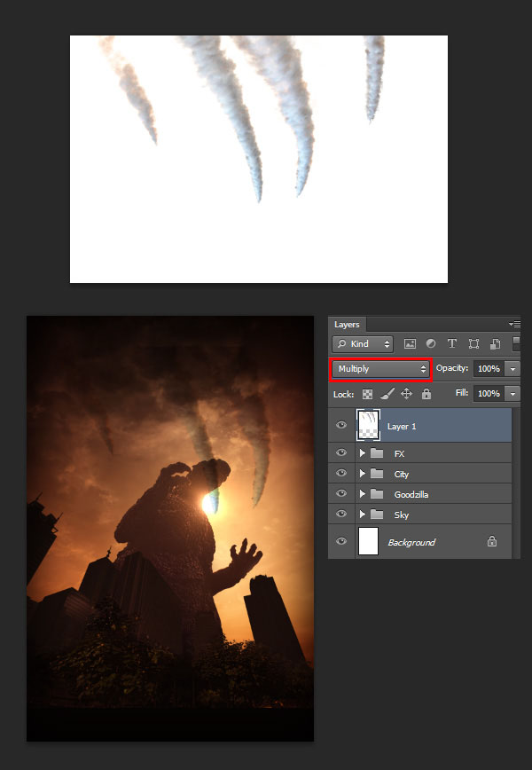The height and width of the screenshot is (770, 532).
Task: Filter layers by smart objects icon
Action: pos(495,344)
